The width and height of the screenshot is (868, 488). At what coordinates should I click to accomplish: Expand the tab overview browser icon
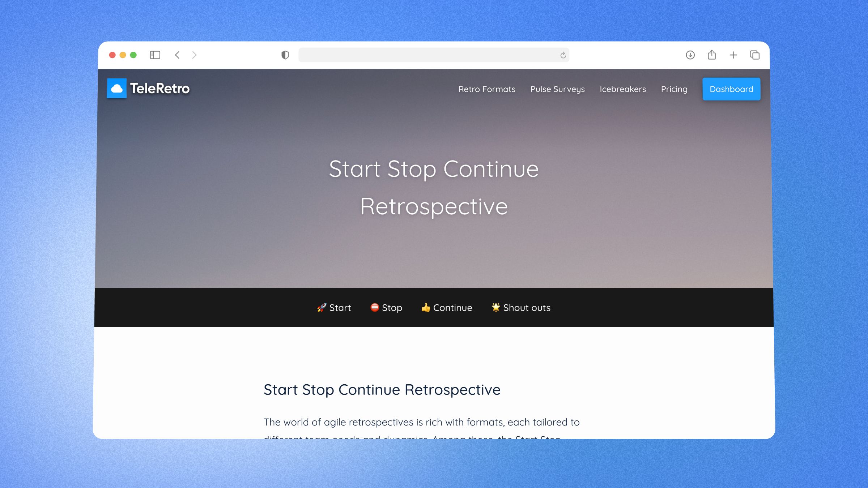pyautogui.click(x=754, y=55)
